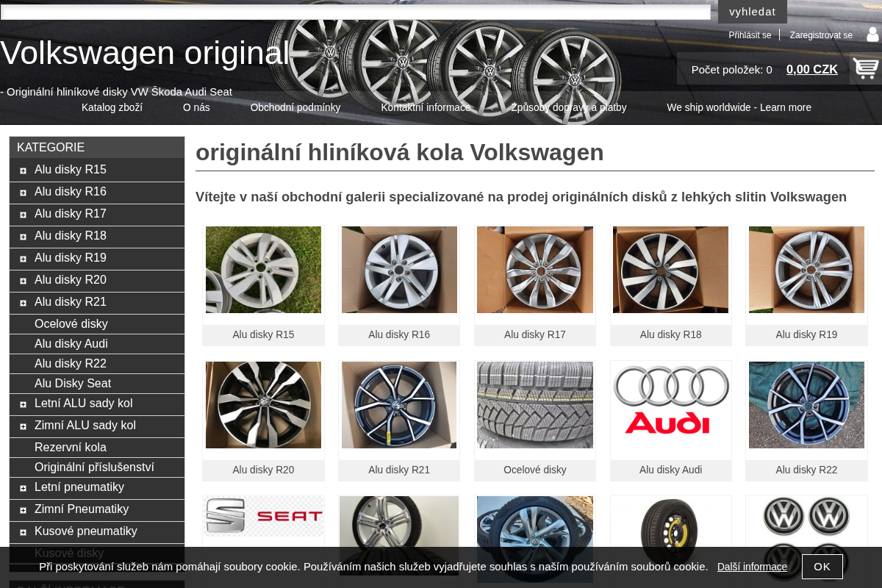Screen dimensions: 882x588
Task: Open We ship worldwide - Learn more
Action: pos(739,107)
